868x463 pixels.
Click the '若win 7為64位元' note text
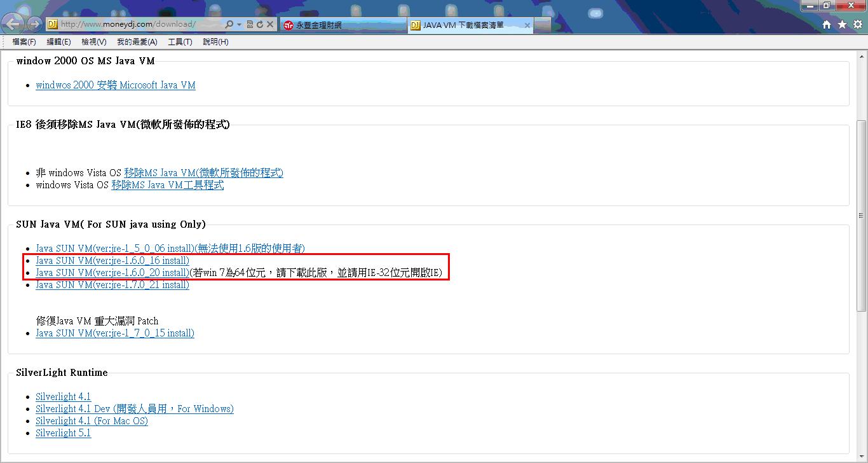point(316,273)
